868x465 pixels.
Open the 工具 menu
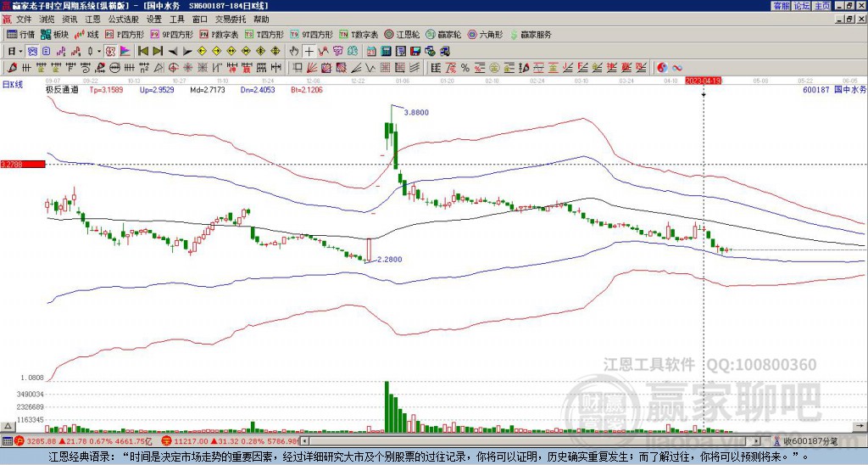pyautogui.click(x=176, y=20)
